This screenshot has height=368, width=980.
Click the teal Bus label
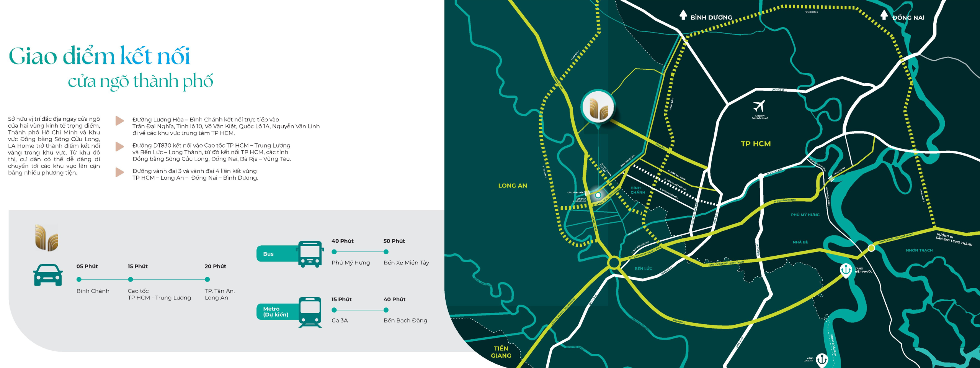click(269, 254)
